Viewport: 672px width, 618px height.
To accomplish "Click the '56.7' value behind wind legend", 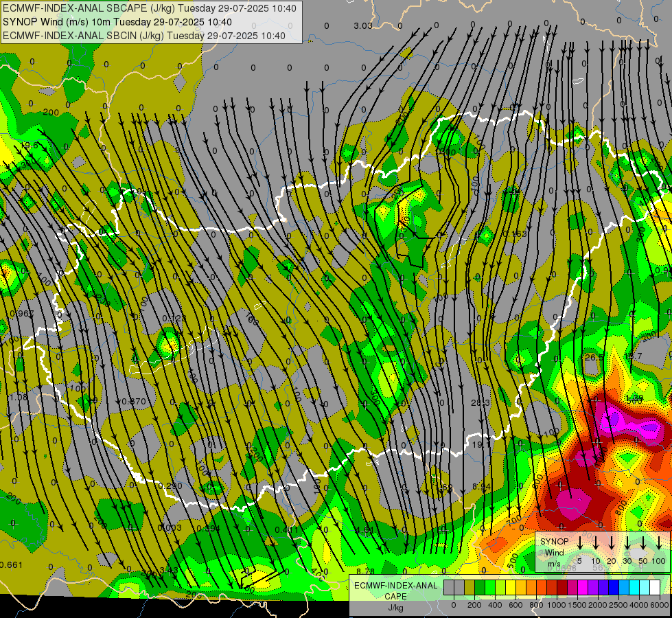I will [x=602, y=567].
